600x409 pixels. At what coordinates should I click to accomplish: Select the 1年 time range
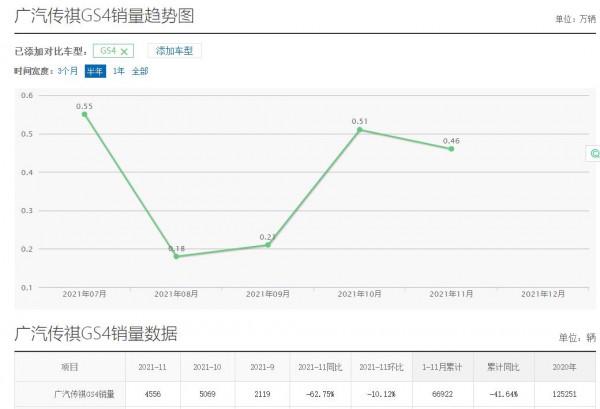click(119, 71)
